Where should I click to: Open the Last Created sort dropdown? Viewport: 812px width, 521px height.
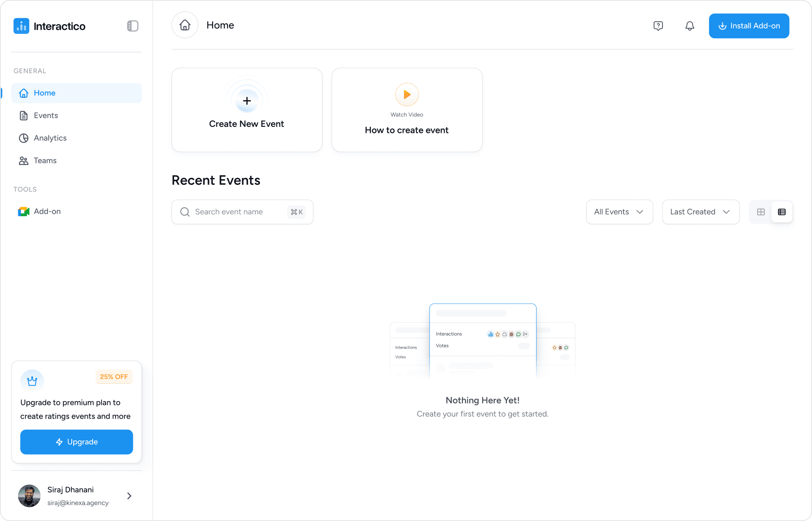pyautogui.click(x=700, y=212)
